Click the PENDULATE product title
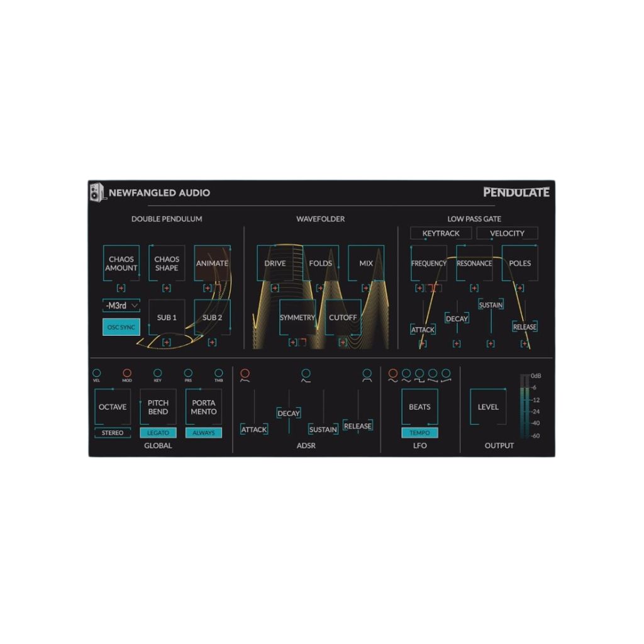This screenshot has height=644, width=644. (x=516, y=192)
